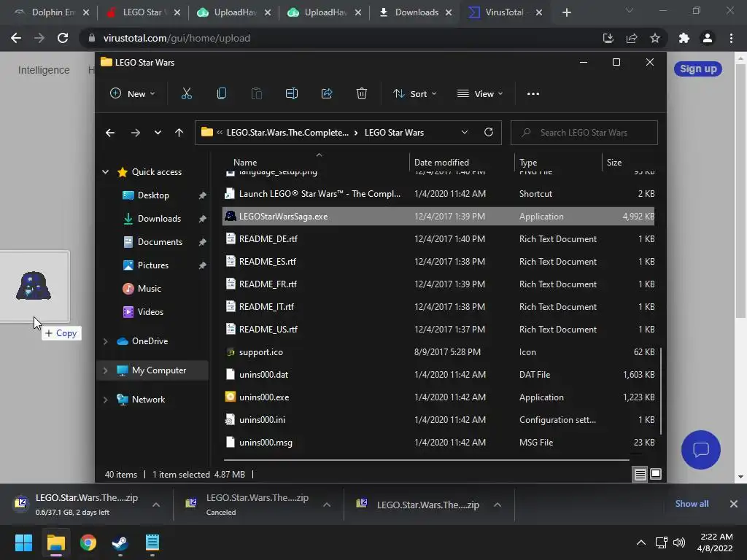Go back in Chrome browser
The width and height of the screenshot is (747, 560).
tap(16, 38)
